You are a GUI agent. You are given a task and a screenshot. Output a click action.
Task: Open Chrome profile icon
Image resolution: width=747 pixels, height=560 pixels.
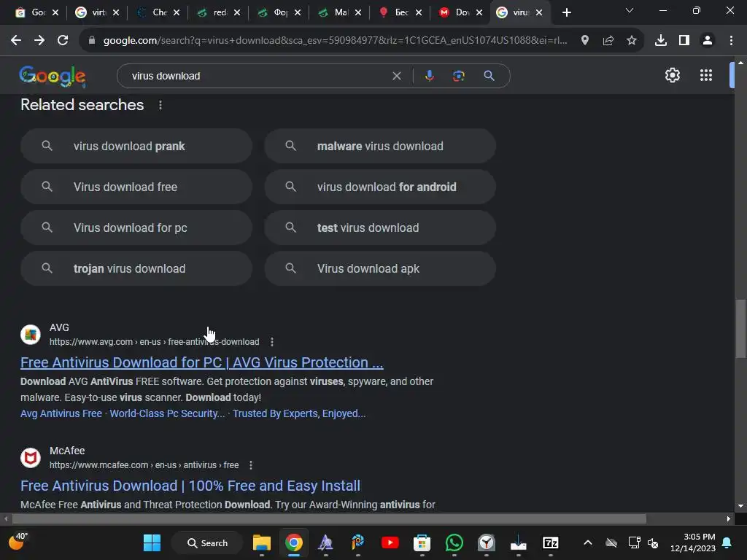(708, 41)
